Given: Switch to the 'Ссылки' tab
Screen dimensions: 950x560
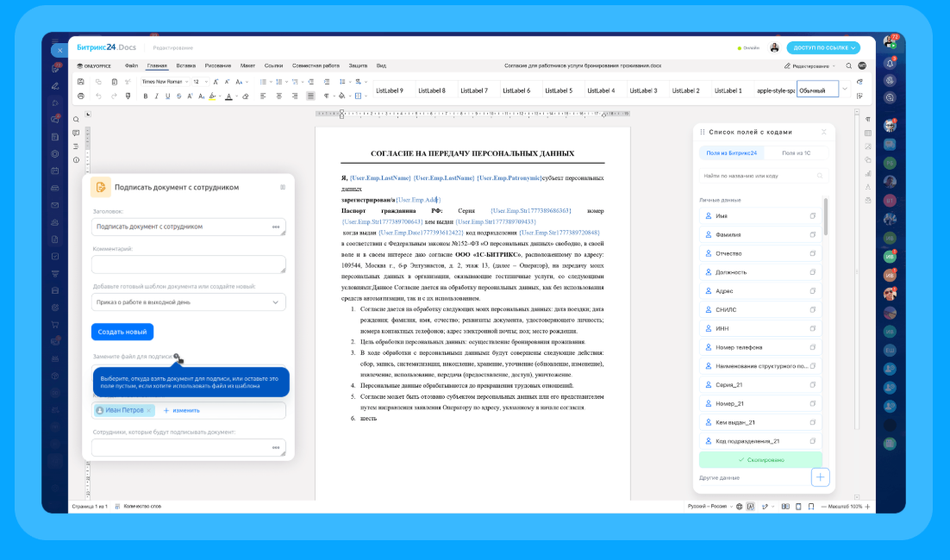Looking at the screenshot, I should tap(274, 65).
